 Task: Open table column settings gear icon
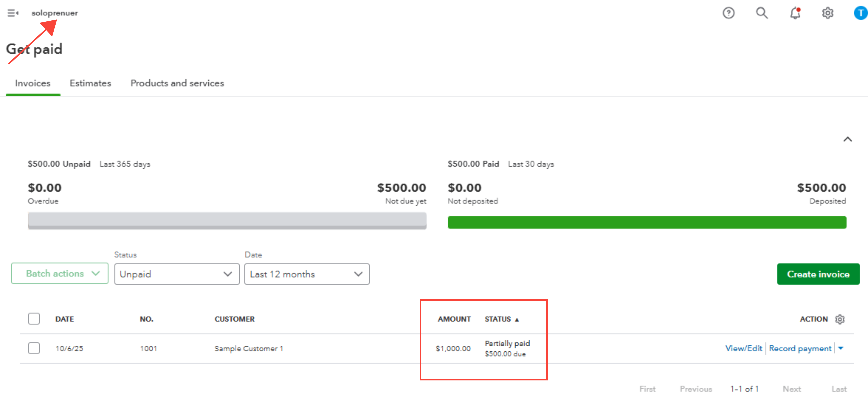point(840,319)
